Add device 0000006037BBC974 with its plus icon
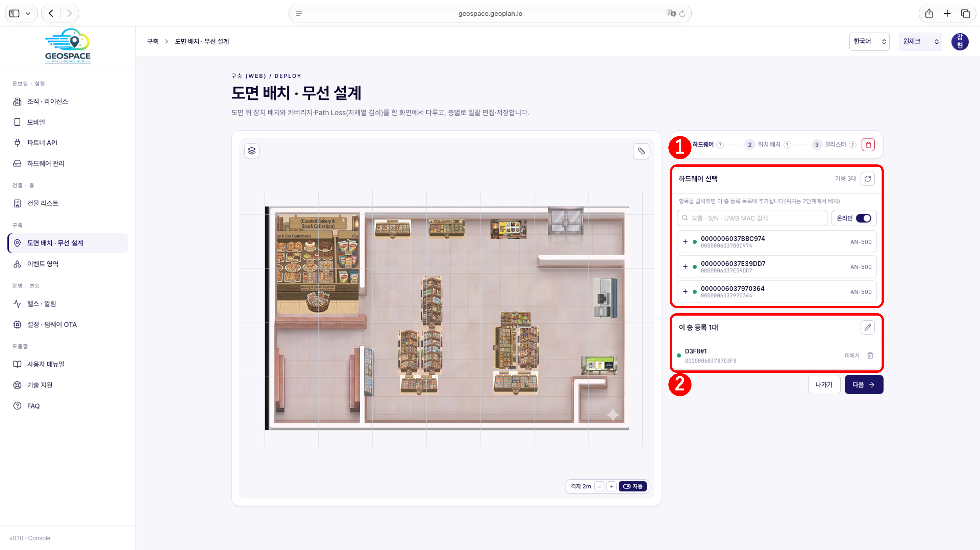The width and height of the screenshot is (980, 550). click(x=685, y=242)
